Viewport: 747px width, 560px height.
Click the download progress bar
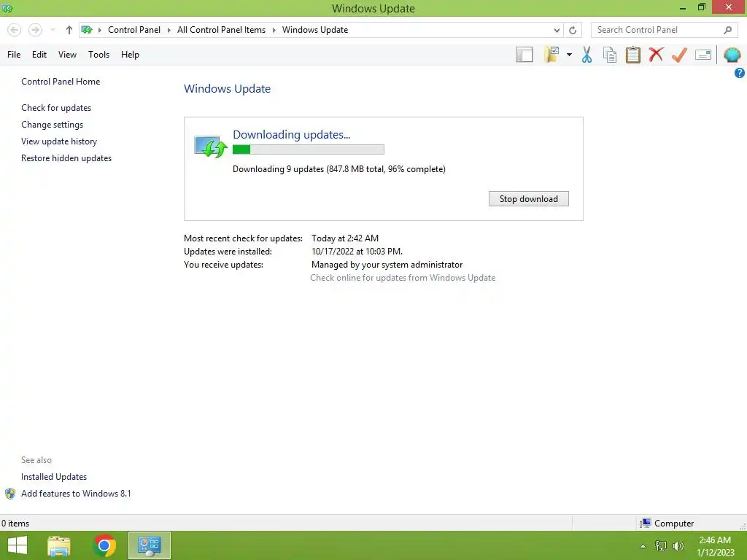click(309, 149)
